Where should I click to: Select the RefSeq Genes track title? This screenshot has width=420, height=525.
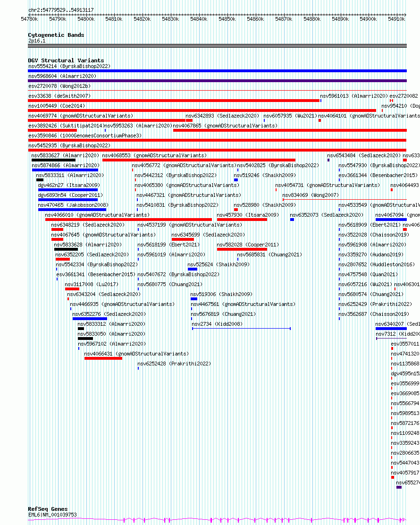(x=48, y=509)
